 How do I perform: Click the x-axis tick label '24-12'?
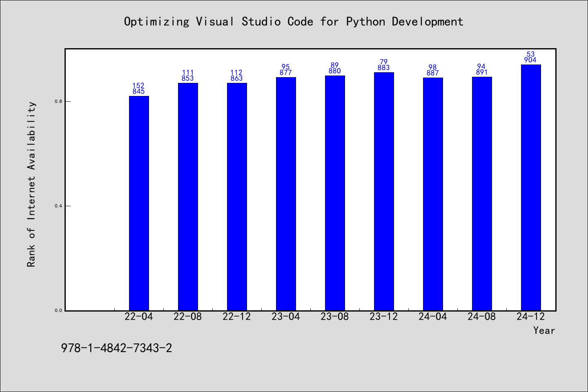point(531,317)
